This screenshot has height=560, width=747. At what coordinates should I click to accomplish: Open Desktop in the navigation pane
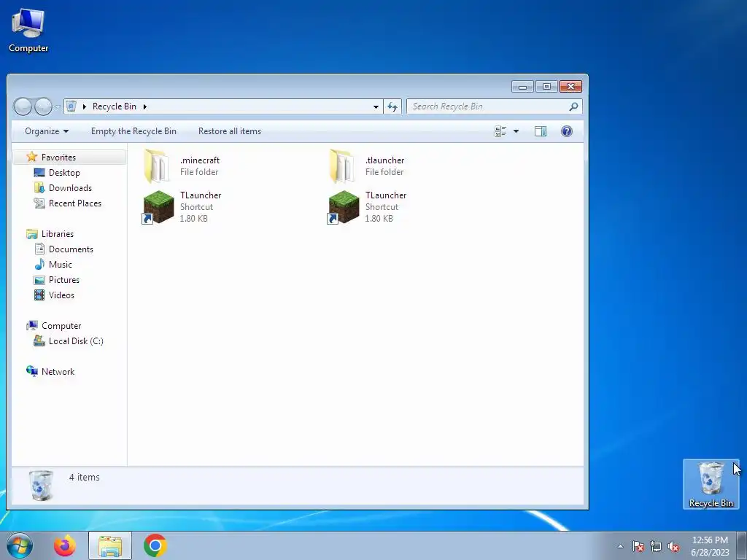64,172
